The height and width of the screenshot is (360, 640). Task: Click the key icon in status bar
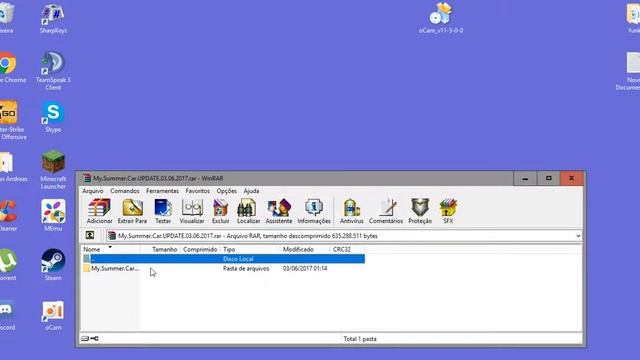point(94,338)
